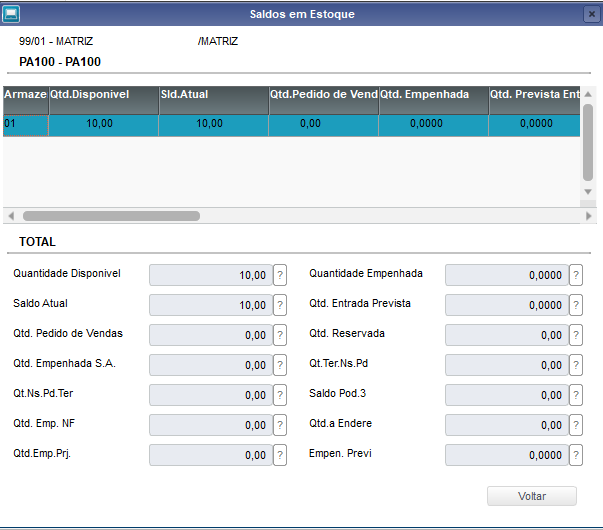This screenshot has width=603, height=530.
Task: Close the Saldos em Estoque window
Action: point(591,15)
